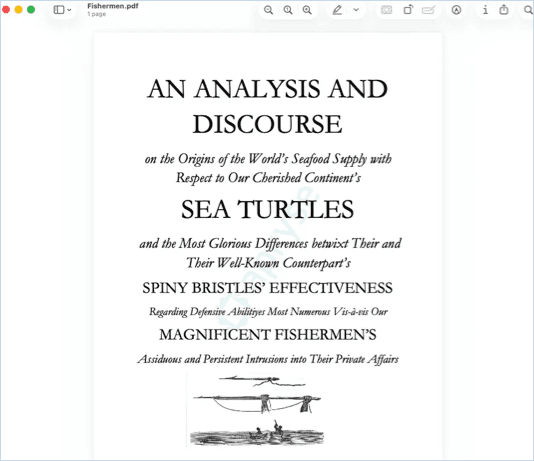Image resolution: width=534 pixels, height=461 pixels.
Task: Zoom to actual size
Action: pos(288,10)
